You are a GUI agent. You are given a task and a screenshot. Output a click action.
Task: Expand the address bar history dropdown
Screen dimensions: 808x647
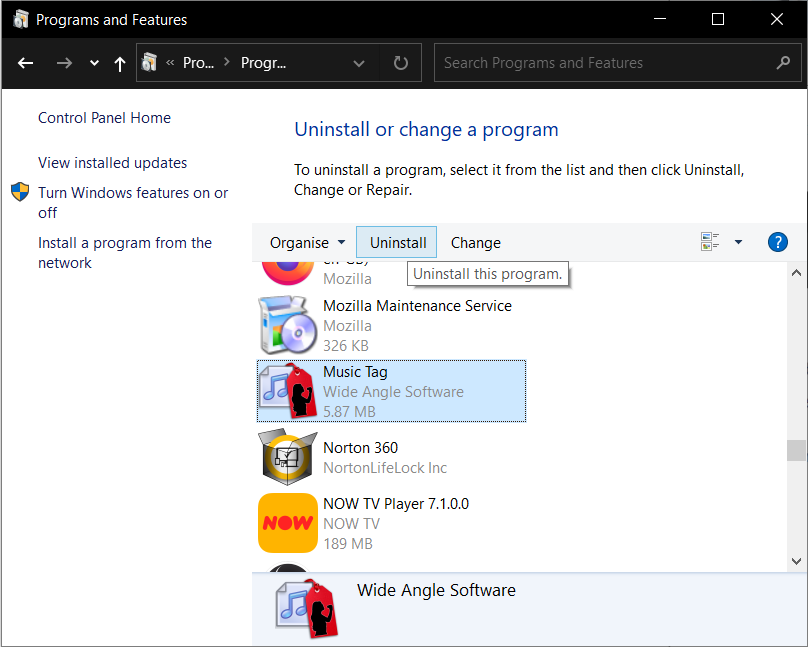[x=359, y=63]
